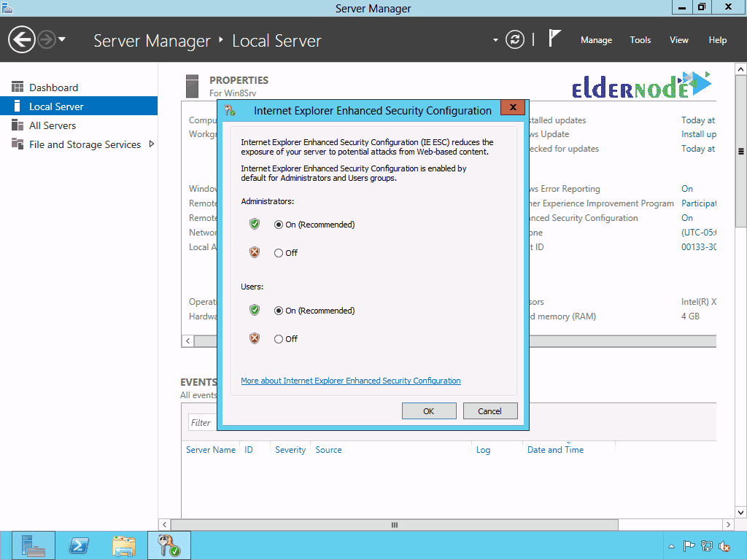Click red shield icon under Users

click(255, 338)
